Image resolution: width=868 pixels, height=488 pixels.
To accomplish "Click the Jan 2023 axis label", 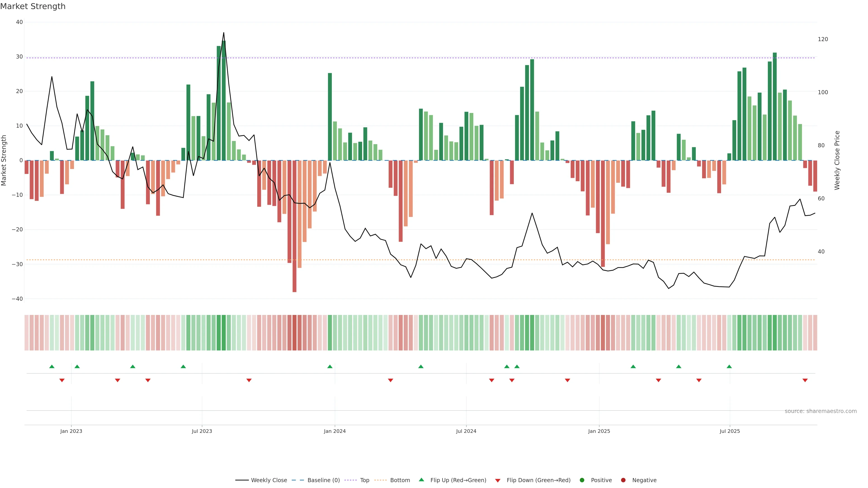I will tap(71, 431).
